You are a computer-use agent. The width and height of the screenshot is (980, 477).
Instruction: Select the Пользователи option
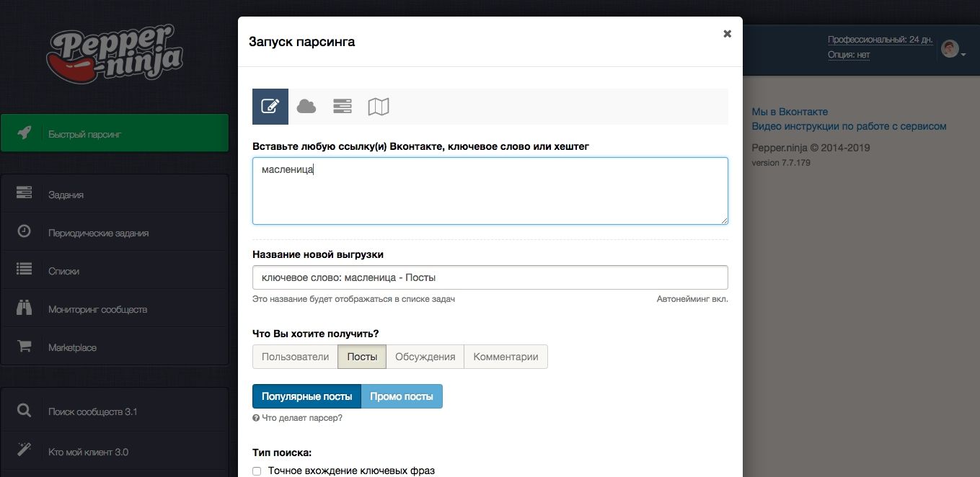[295, 357]
